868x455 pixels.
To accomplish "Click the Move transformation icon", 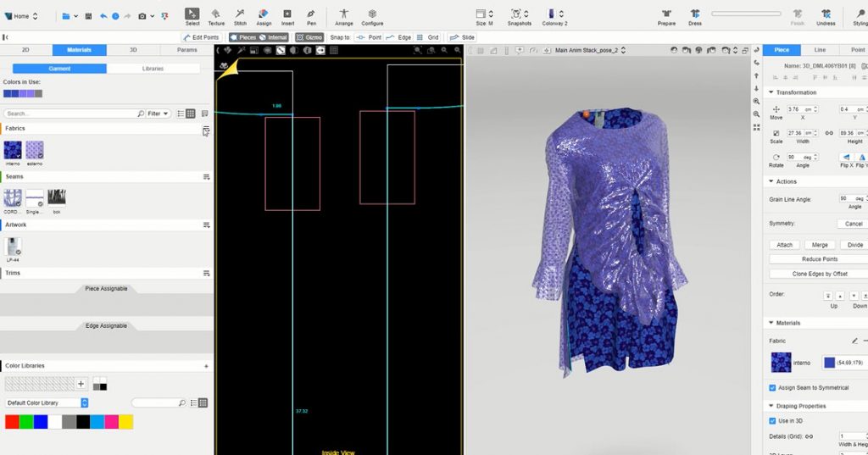I will tap(776, 109).
